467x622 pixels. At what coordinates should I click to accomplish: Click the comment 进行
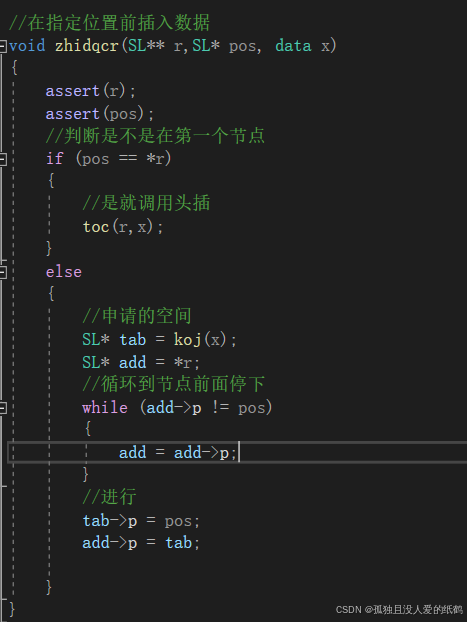tap(110, 497)
